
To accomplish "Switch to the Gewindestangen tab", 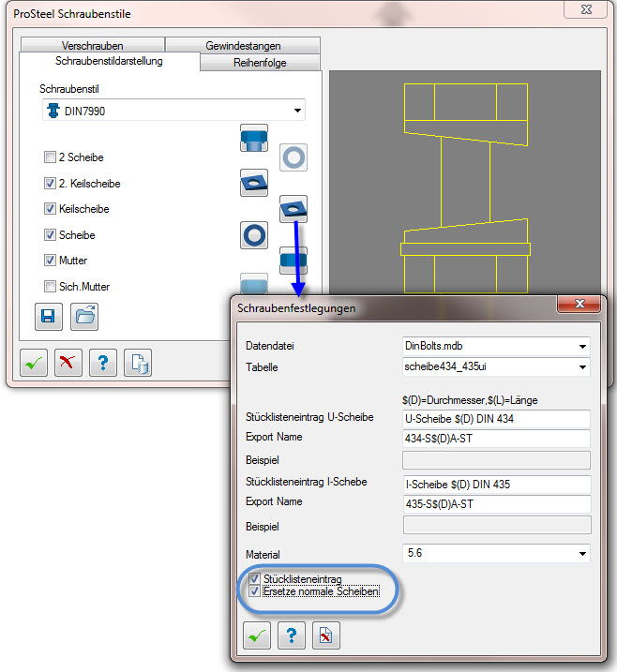I will (243, 45).
